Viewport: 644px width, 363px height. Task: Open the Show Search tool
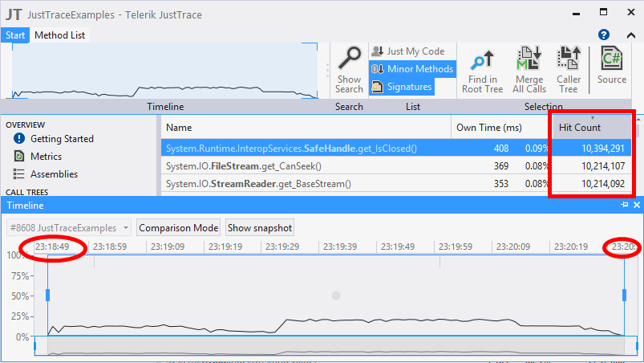[349, 70]
